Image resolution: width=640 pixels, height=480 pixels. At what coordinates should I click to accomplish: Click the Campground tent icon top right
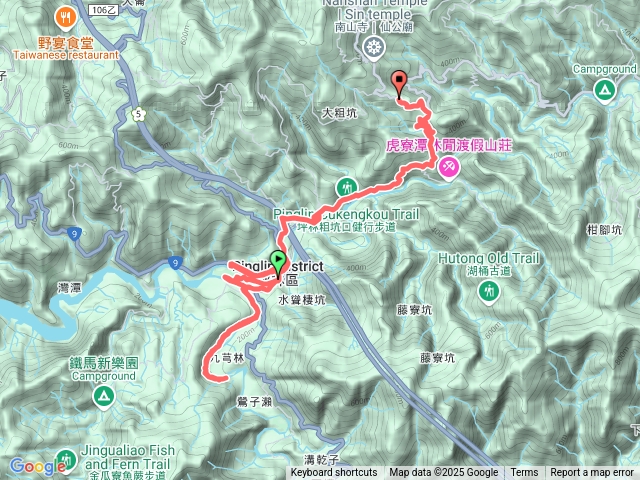click(x=605, y=90)
